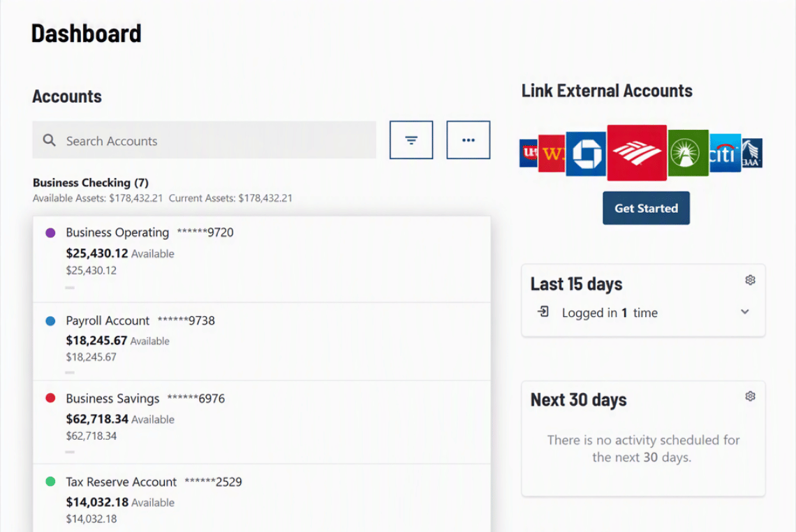Click the $62,718.34 Available balance
This screenshot has height=532, width=796.
point(120,420)
